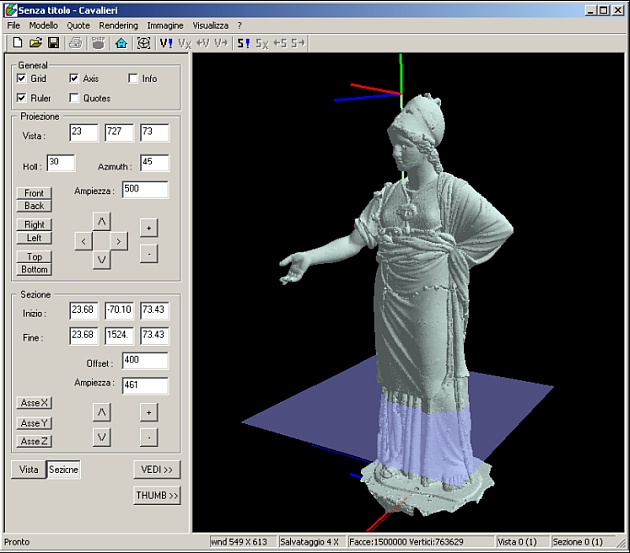Click the 3D statue model in the viewport

[x=422, y=305]
